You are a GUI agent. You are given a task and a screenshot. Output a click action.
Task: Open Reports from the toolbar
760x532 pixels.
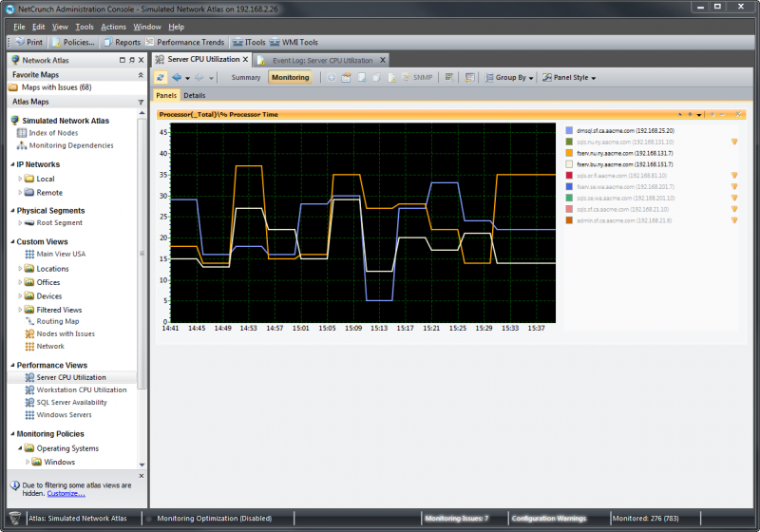click(123, 42)
